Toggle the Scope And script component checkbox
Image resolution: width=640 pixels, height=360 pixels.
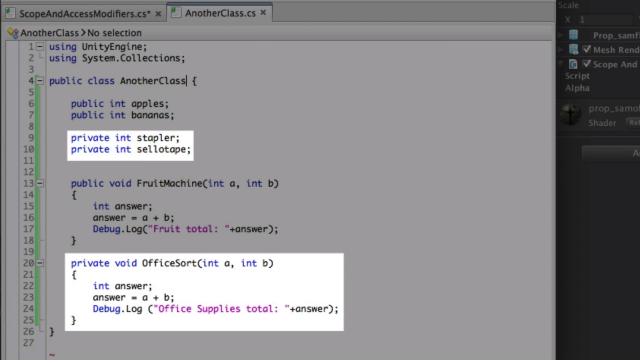[x=587, y=64]
